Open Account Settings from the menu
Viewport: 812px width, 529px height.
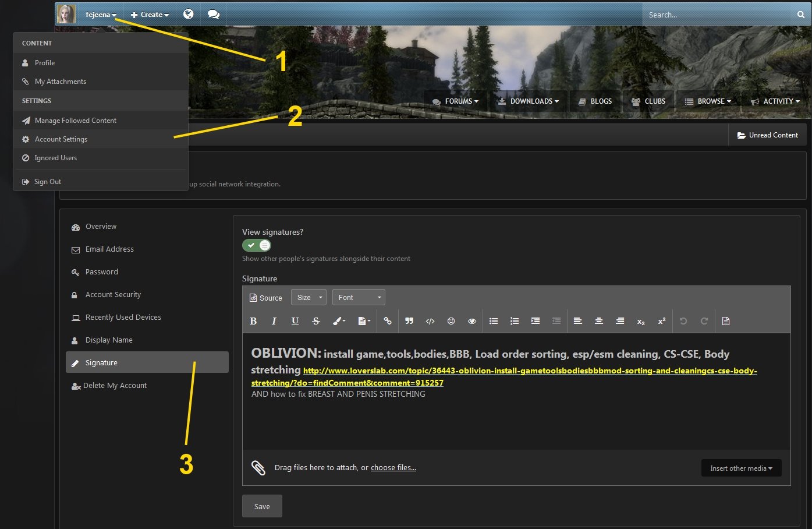click(x=101, y=139)
